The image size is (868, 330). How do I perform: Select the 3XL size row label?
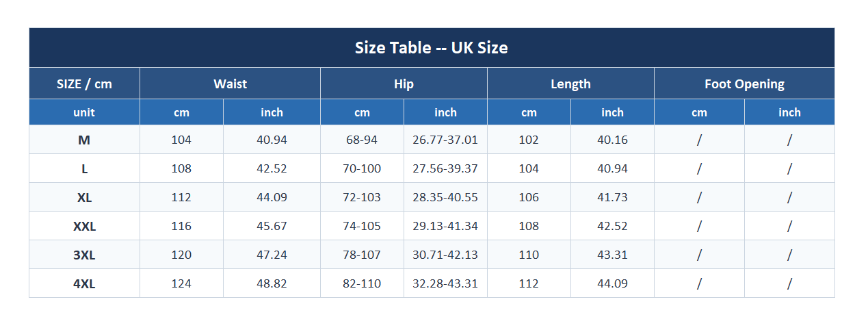point(84,255)
